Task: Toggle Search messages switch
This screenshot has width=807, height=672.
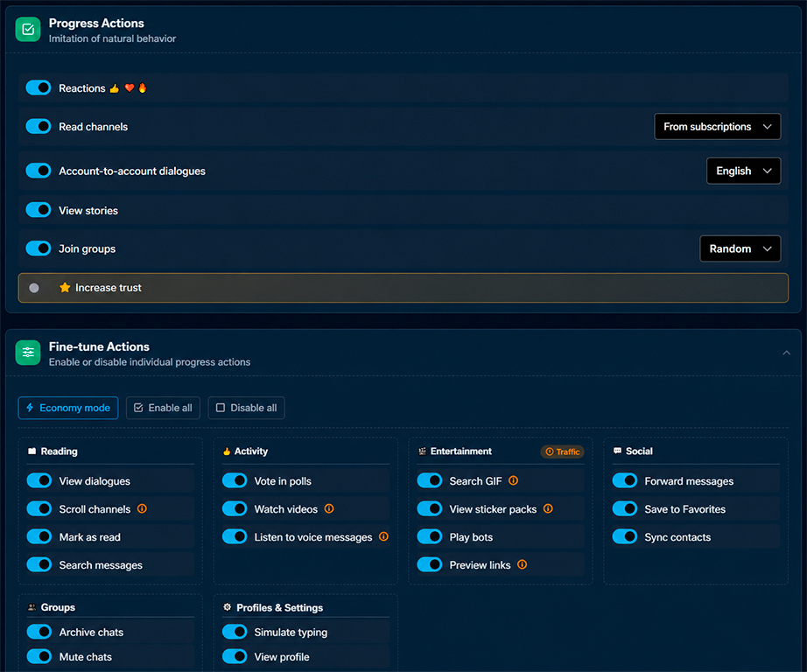Action: pyautogui.click(x=39, y=564)
